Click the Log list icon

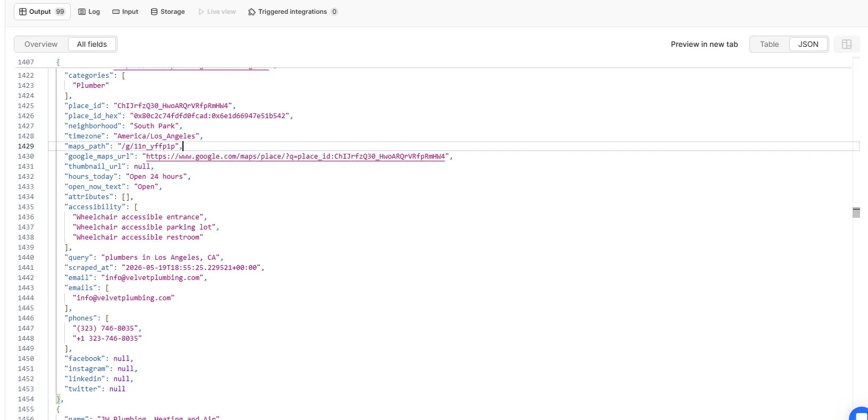point(82,12)
